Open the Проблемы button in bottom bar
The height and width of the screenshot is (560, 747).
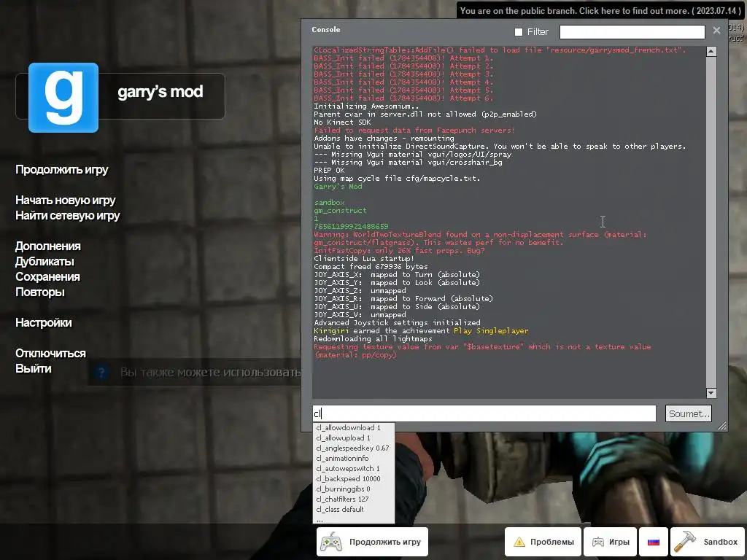pyautogui.click(x=543, y=542)
